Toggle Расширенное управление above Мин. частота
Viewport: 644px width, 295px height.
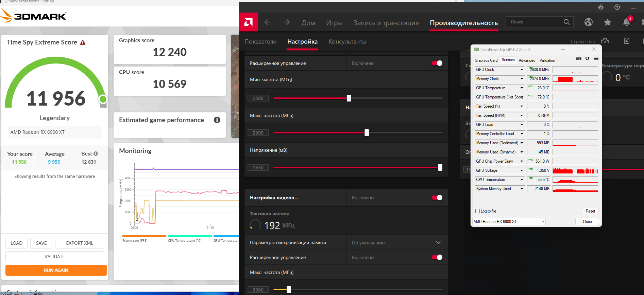(437, 63)
